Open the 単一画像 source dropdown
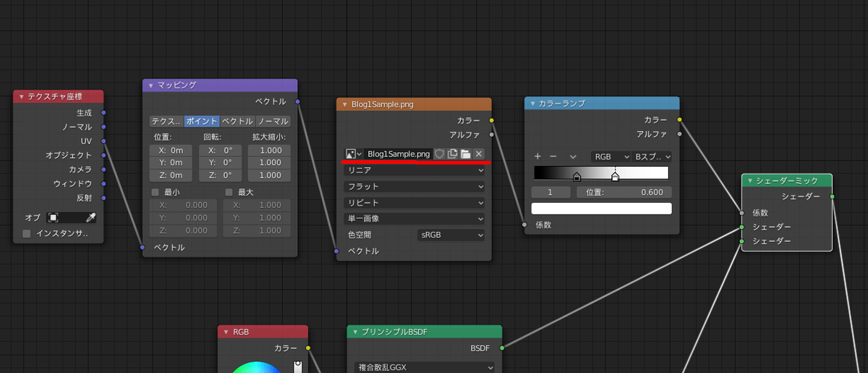Screen dimensions: 868x373 click(x=414, y=218)
